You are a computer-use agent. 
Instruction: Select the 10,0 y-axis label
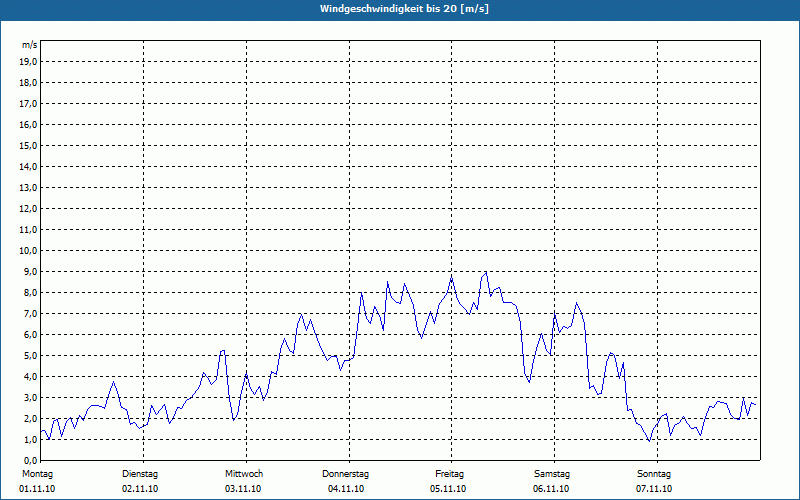pos(28,251)
